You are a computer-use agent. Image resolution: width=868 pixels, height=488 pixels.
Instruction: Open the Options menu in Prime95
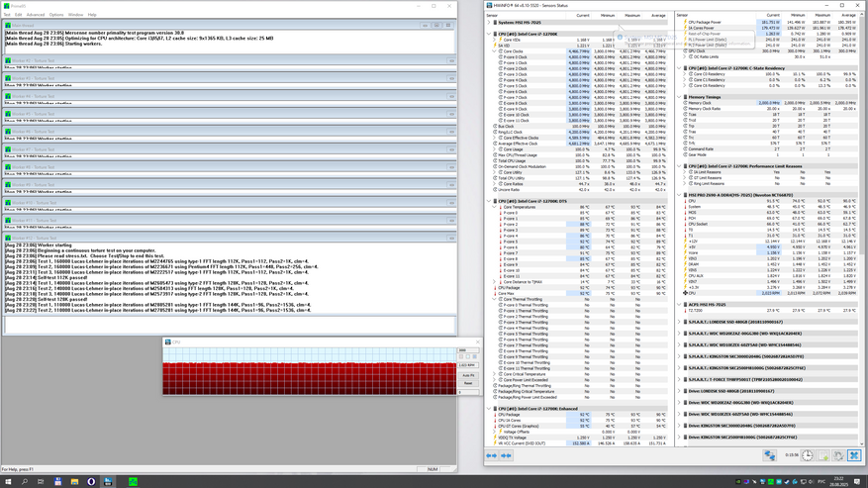pos(56,15)
